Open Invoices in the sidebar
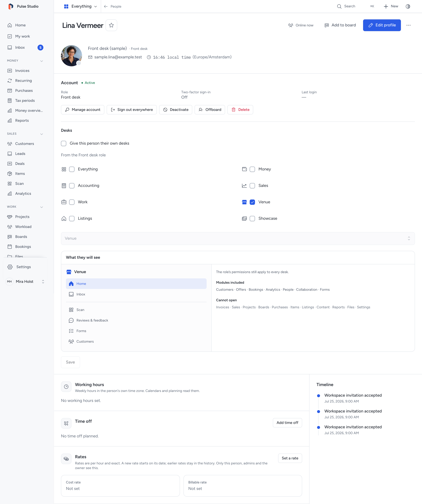The height and width of the screenshot is (504, 422). (25, 71)
